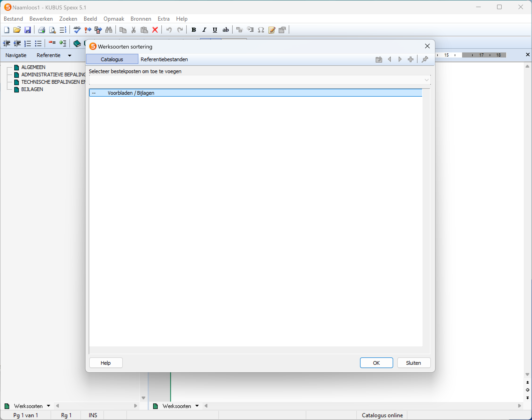Screen dimensions: 532x420
Task: Toggle underline formatting
Action: point(215,30)
